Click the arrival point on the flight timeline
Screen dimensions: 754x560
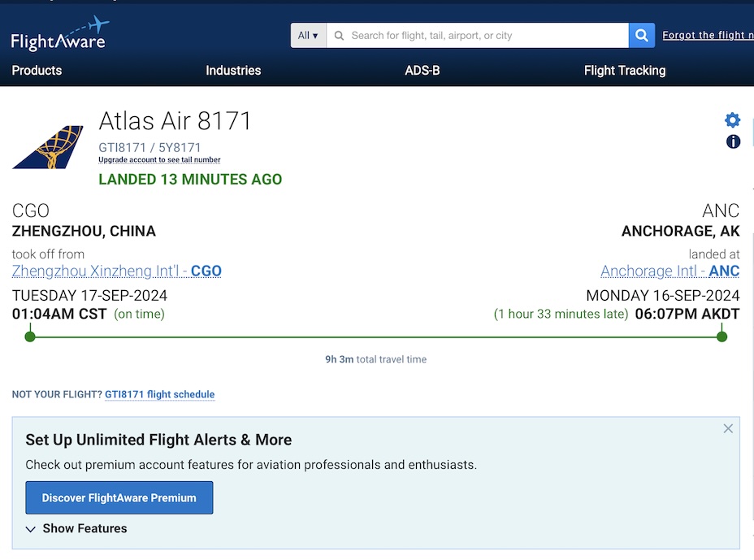pyautogui.click(x=721, y=336)
